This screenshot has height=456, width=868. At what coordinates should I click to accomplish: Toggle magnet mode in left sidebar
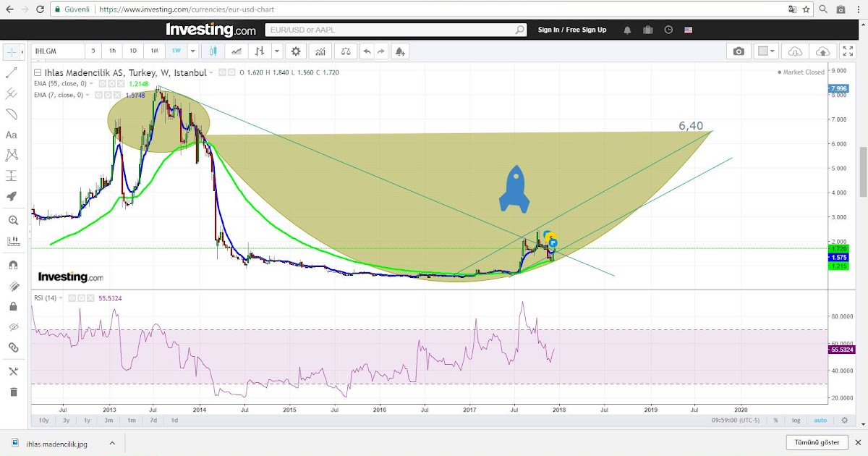coord(12,265)
